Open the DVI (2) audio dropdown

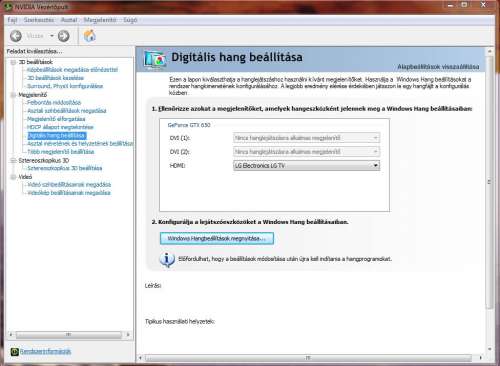[306, 152]
